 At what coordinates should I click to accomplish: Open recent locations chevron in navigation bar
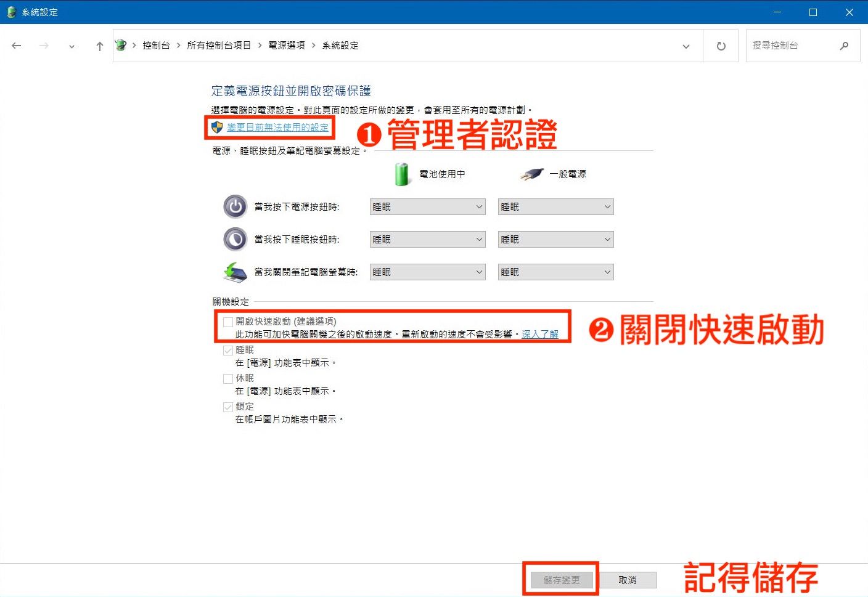(x=72, y=46)
